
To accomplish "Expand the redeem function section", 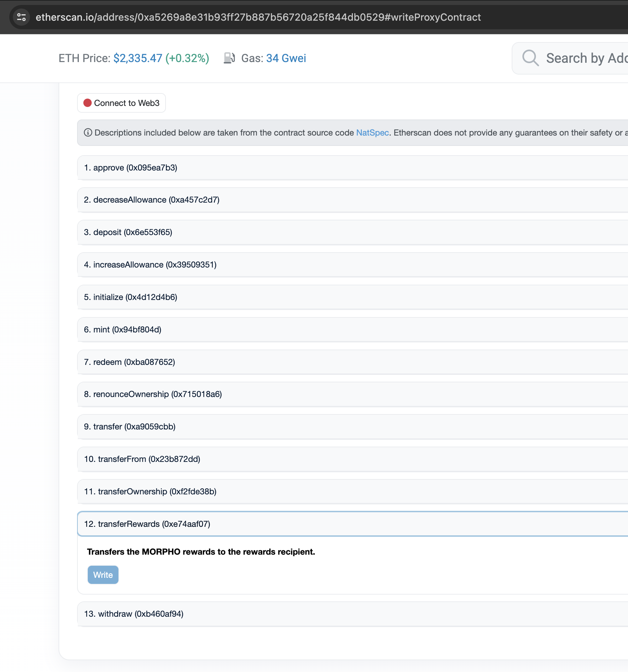I will pos(130,362).
